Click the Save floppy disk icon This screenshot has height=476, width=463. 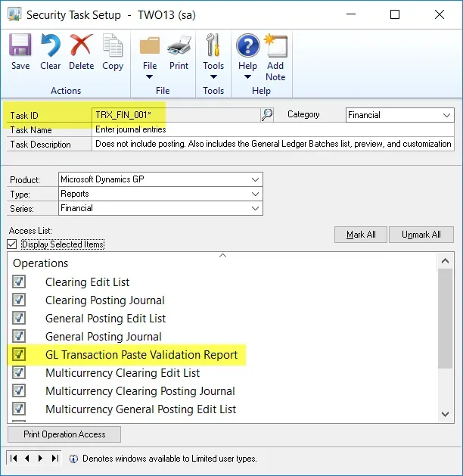pos(20,47)
